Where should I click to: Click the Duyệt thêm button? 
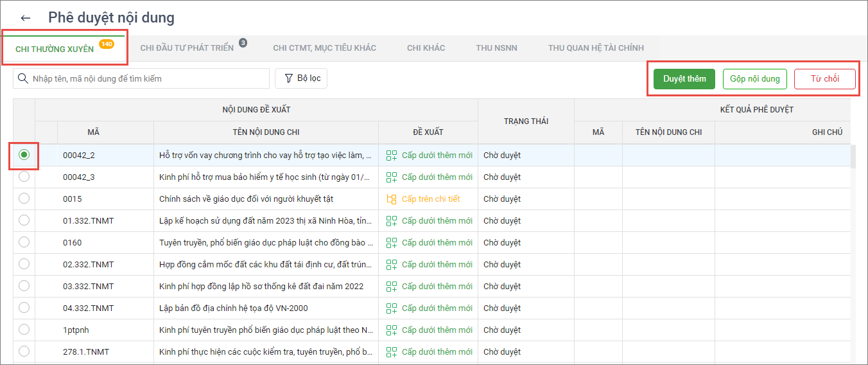click(x=684, y=79)
